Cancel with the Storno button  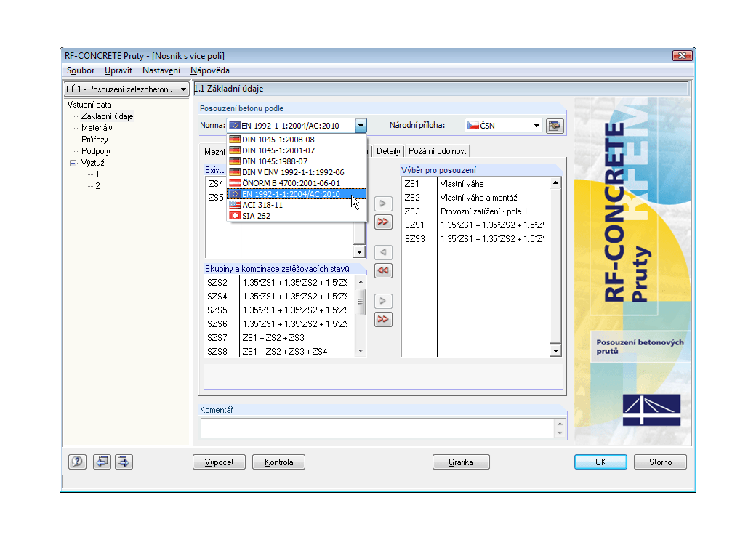(x=660, y=462)
